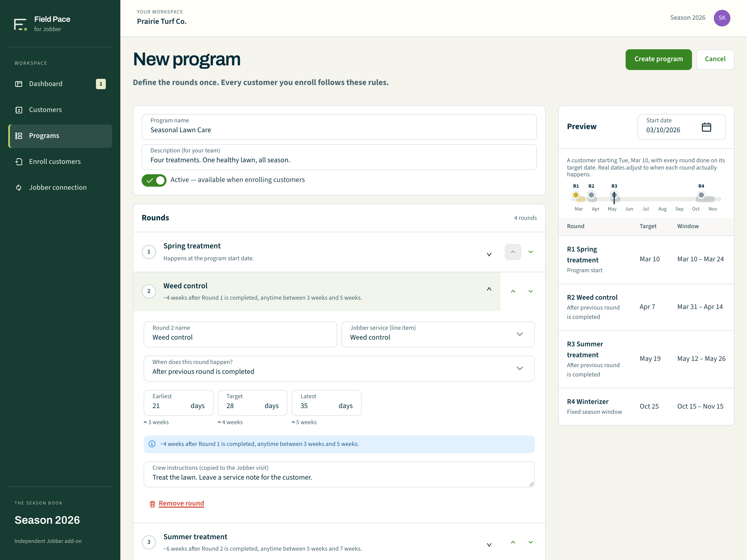This screenshot has height=560, width=747.
Task: Open Enroll customers page
Action: pyautogui.click(x=60, y=162)
